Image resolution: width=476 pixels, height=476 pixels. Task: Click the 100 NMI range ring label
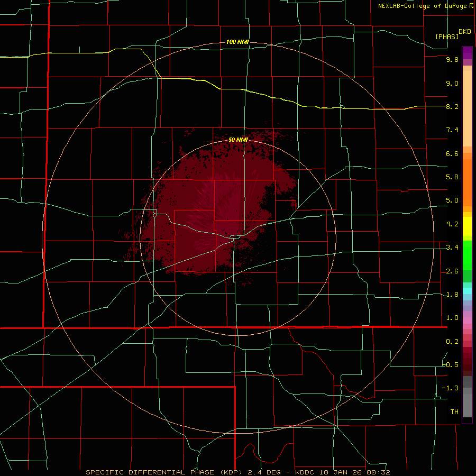click(x=237, y=42)
